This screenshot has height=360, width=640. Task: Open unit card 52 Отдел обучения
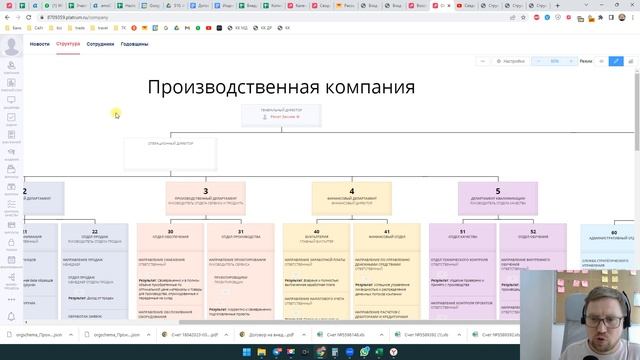[x=533, y=237]
